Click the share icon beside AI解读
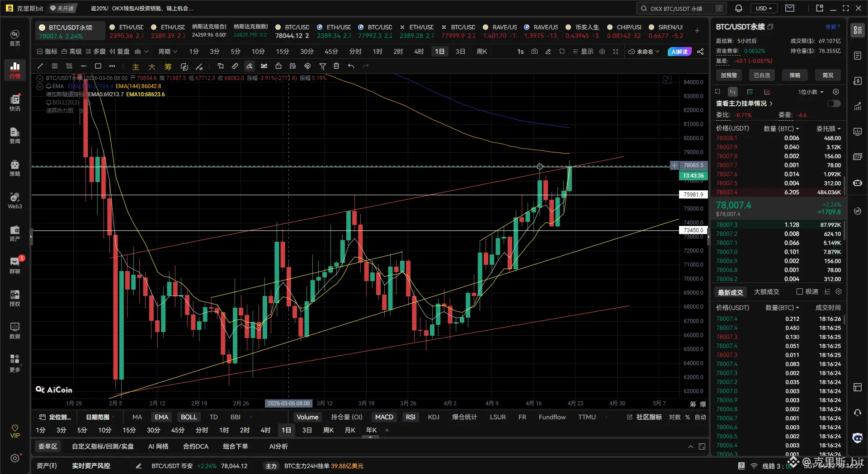868x474 pixels. (x=700, y=52)
